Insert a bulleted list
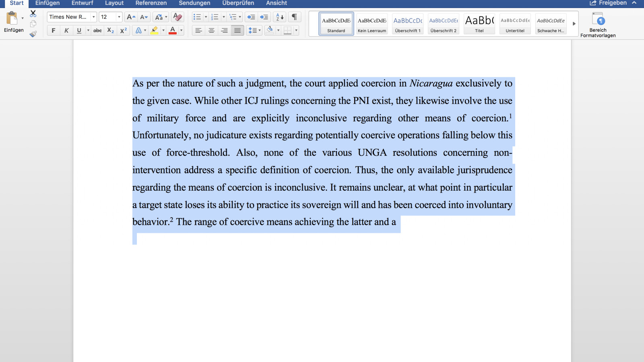 pos(197,17)
